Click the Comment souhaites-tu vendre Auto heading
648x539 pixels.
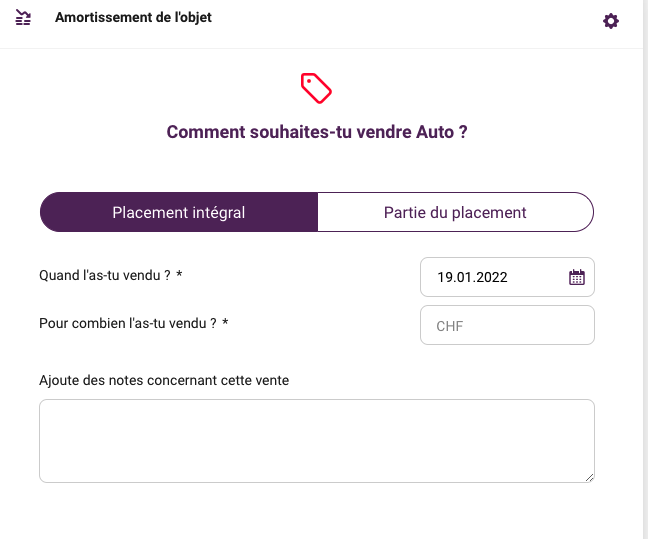(317, 132)
